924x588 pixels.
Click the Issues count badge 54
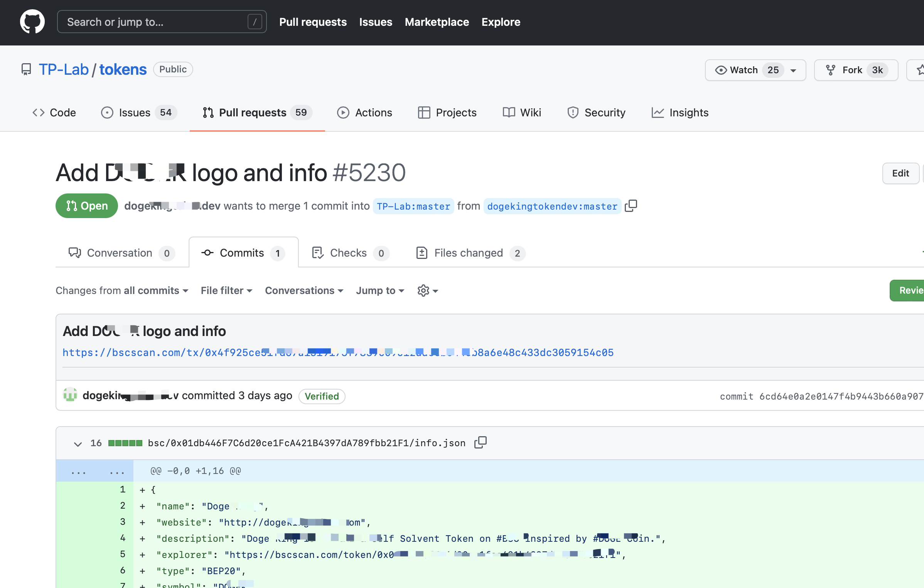pyautogui.click(x=166, y=113)
